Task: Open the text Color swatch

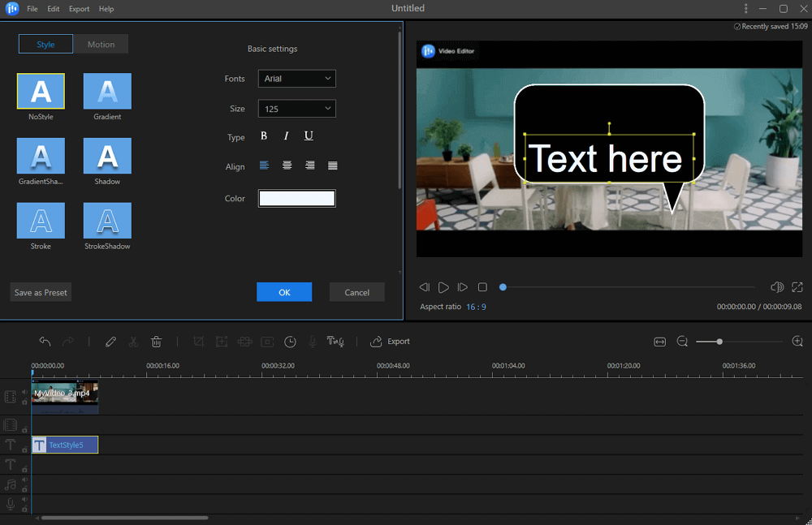Action: click(x=296, y=199)
